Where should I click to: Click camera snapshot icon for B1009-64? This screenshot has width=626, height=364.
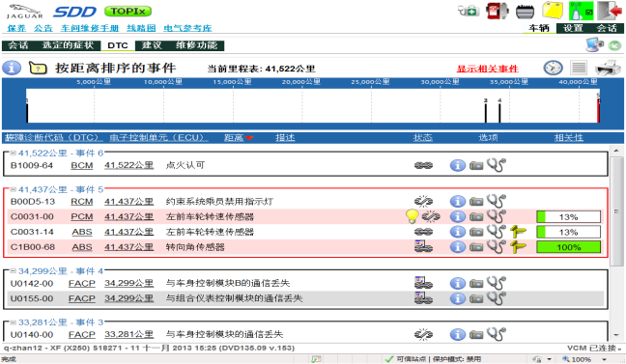(476, 165)
